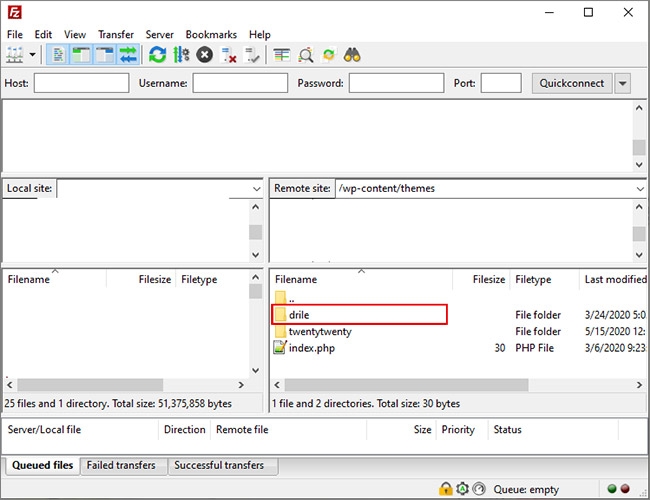
Task: Click the Process queue icon
Action: pyautogui.click(x=181, y=55)
